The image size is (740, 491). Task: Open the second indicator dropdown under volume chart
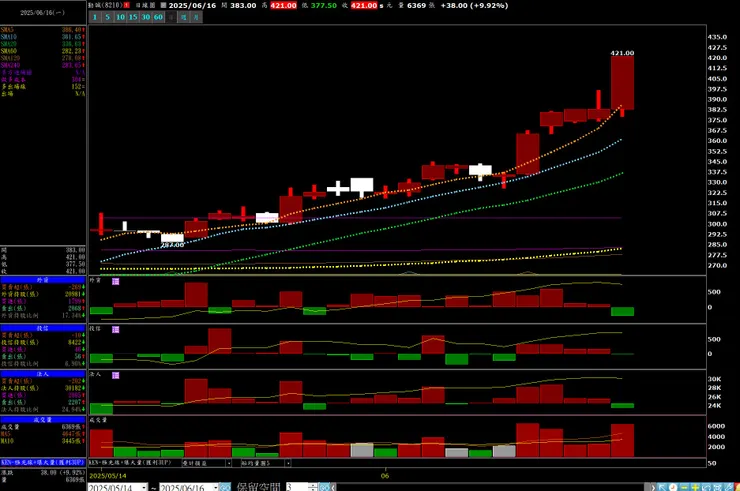(x=288, y=463)
